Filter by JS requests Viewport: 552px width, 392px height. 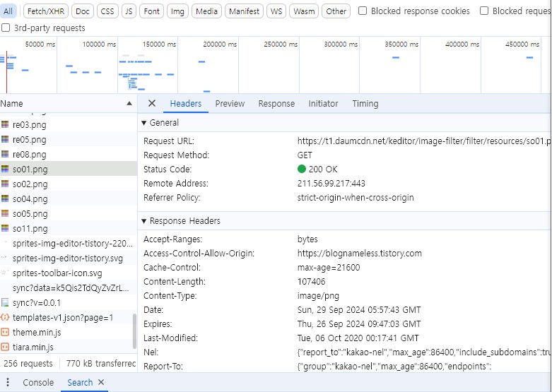tap(129, 11)
